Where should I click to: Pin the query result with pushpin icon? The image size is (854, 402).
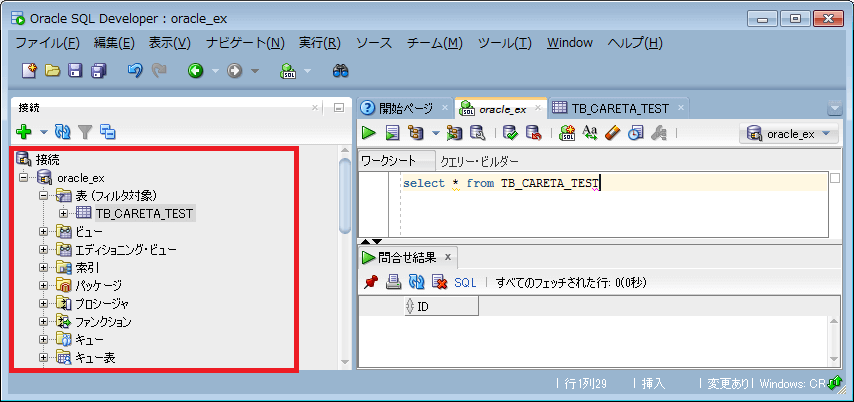click(371, 282)
